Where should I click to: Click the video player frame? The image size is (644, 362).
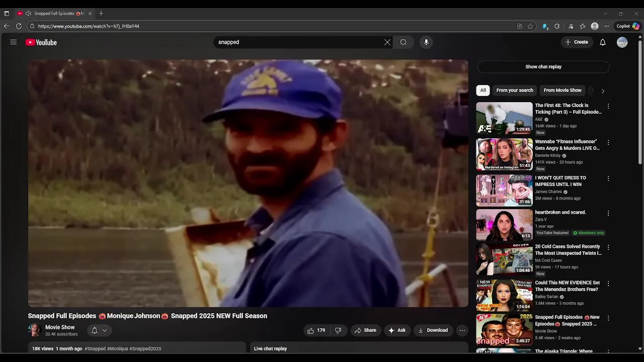tap(248, 184)
